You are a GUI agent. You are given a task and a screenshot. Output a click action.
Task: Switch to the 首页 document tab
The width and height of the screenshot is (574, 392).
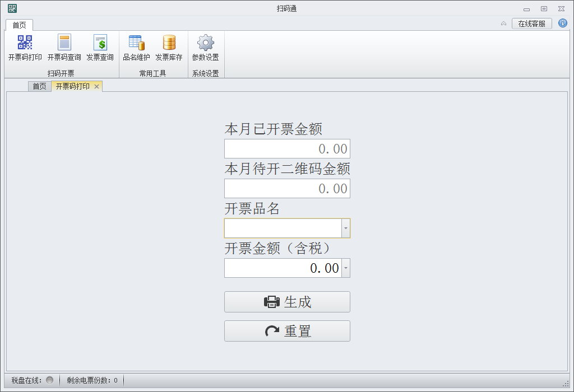pos(40,86)
